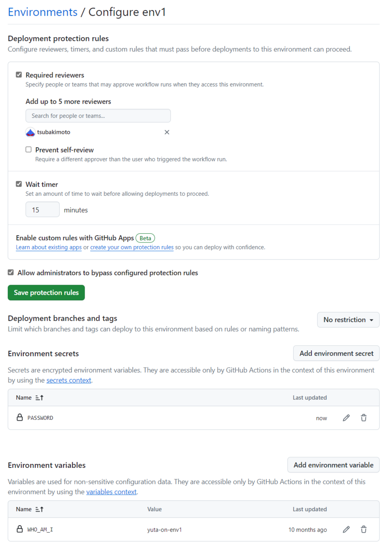The width and height of the screenshot is (392, 550).
Task: Remove tsubakimoto from the reviewers list
Action: point(167,132)
